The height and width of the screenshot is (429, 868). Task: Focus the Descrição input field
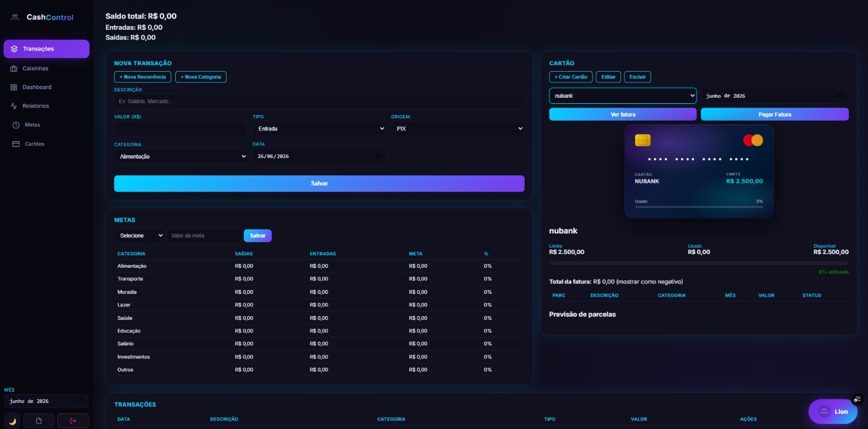(319, 101)
